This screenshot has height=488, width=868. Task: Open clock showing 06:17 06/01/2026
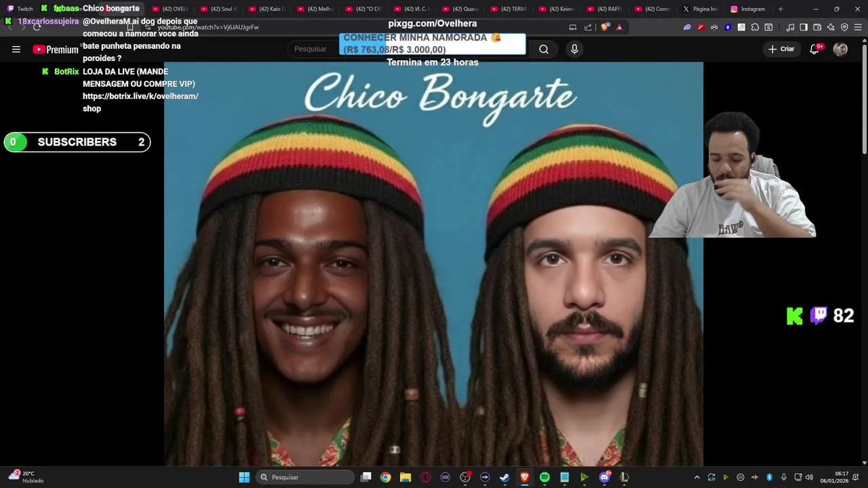[x=834, y=477]
